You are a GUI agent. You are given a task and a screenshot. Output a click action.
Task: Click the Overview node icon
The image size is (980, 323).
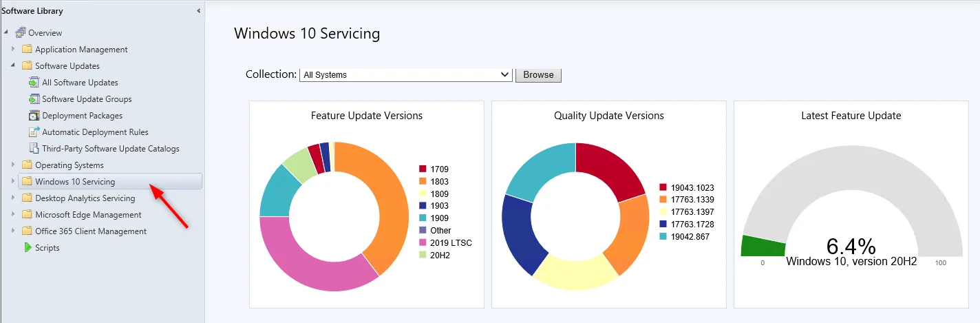click(20, 33)
